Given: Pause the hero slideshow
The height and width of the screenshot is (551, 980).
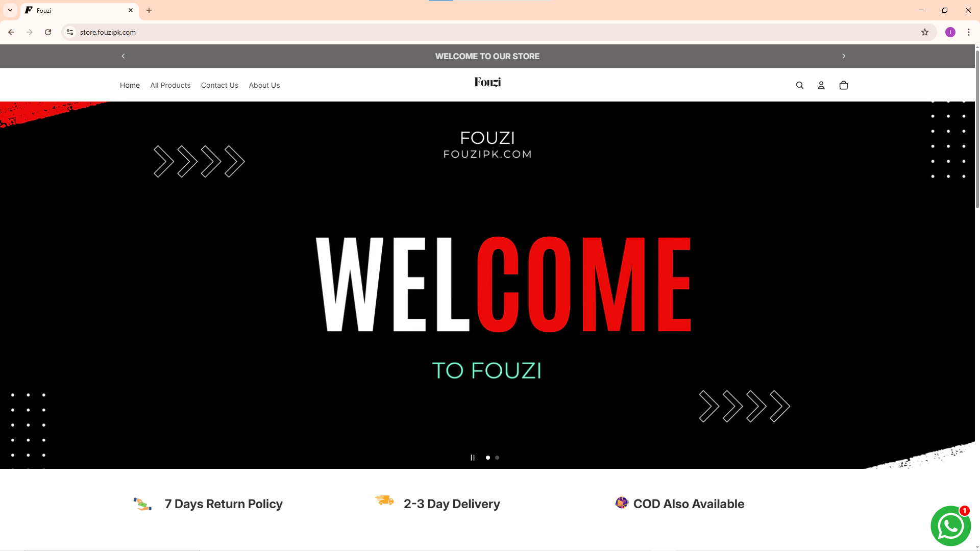Looking at the screenshot, I should [x=473, y=458].
